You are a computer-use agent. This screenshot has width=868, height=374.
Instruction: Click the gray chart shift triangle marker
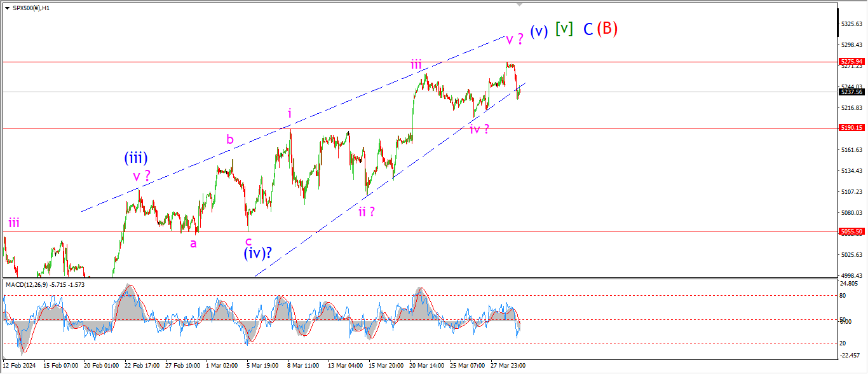[x=520, y=4]
